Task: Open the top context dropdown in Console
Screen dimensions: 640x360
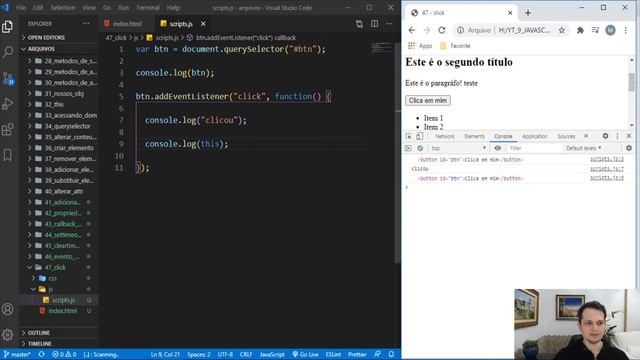Action: 459,148
